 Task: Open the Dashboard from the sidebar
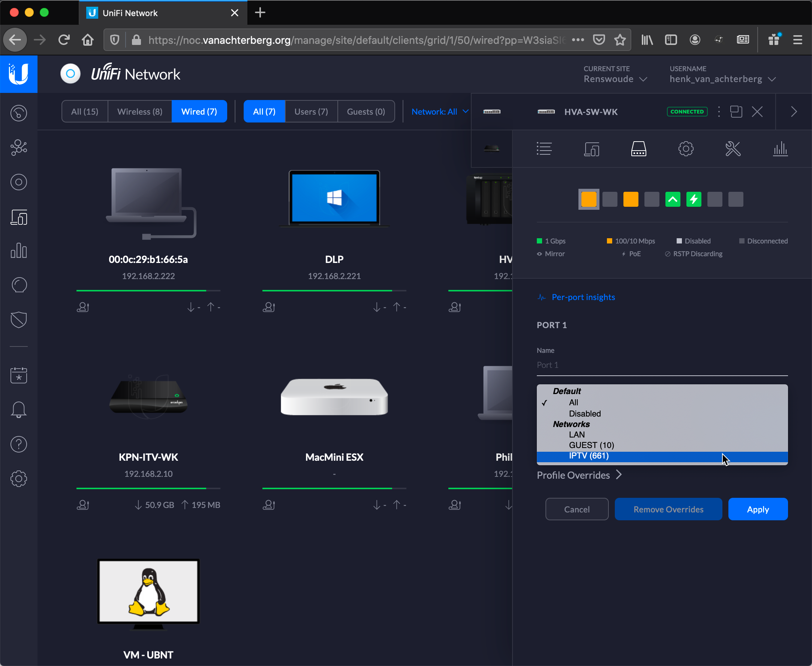[18, 113]
